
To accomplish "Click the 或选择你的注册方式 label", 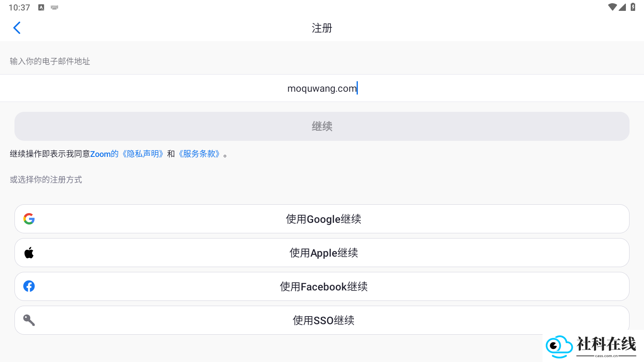I will [x=46, y=179].
